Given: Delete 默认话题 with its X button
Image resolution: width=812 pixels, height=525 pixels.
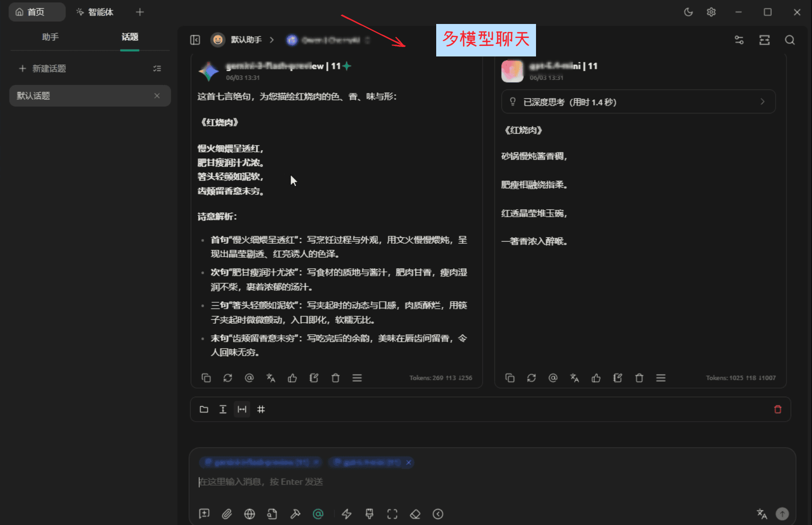Looking at the screenshot, I should click(157, 96).
